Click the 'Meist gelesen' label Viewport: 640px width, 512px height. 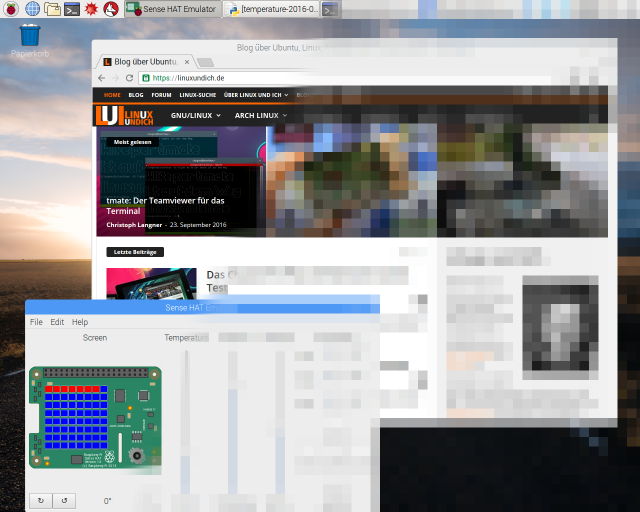pos(132,142)
